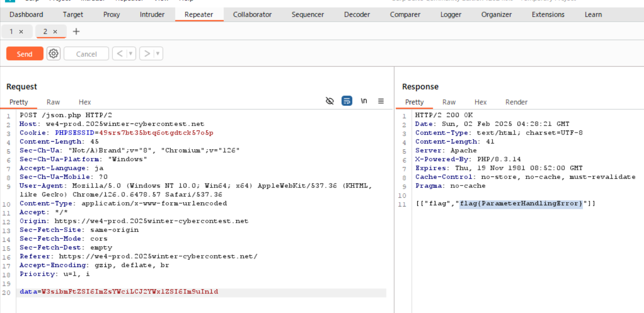Click the Content-Type application/x-www-form-urlencoded header
Screen dimensions: 644x313
click(123, 203)
